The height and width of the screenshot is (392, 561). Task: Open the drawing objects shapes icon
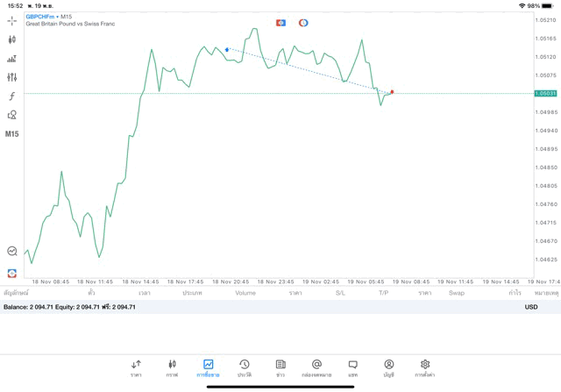(x=12, y=115)
